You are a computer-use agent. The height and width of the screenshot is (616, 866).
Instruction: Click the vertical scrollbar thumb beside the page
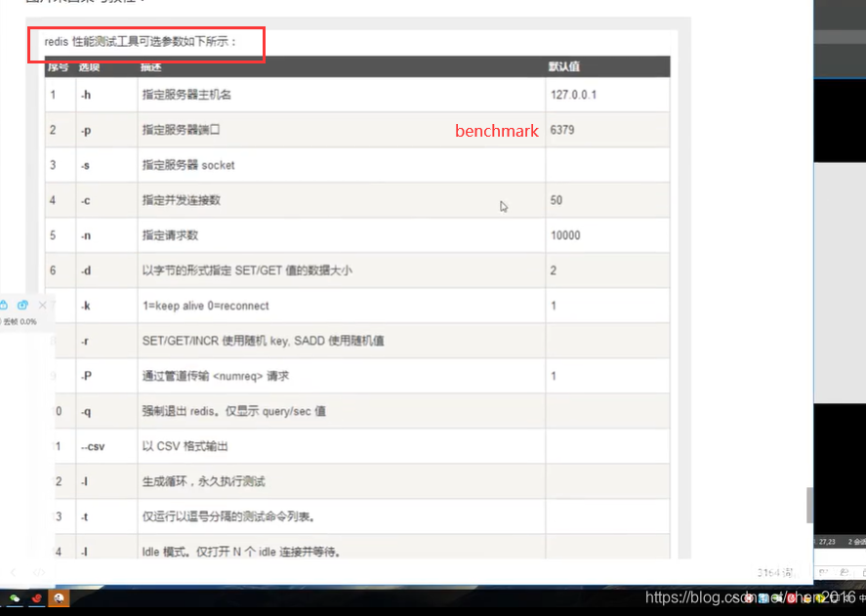(x=809, y=505)
